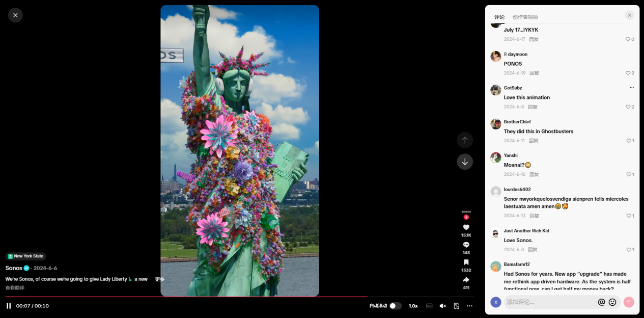644x318 pixels.
Task: Toggle the auto-scroll switch
Action: pos(395,306)
